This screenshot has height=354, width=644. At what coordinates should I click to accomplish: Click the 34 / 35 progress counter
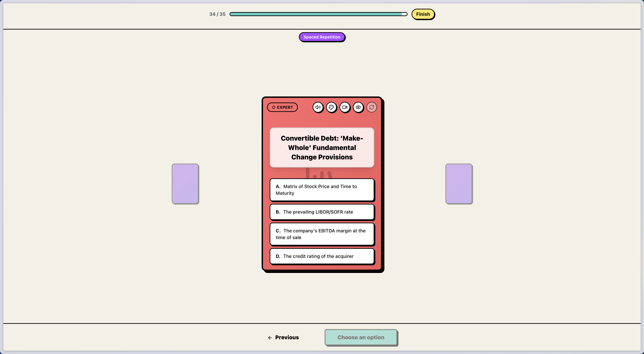coord(217,14)
